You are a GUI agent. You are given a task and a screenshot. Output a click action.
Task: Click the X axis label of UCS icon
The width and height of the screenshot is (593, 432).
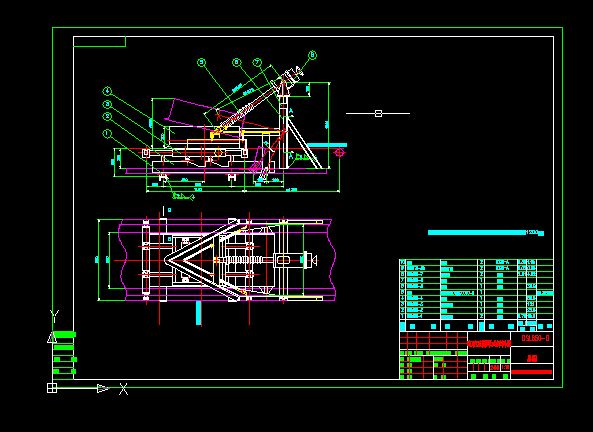[124, 389]
